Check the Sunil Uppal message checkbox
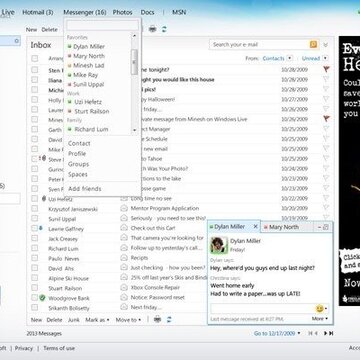The height and width of the screenshot is (360, 360). (x=35, y=218)
